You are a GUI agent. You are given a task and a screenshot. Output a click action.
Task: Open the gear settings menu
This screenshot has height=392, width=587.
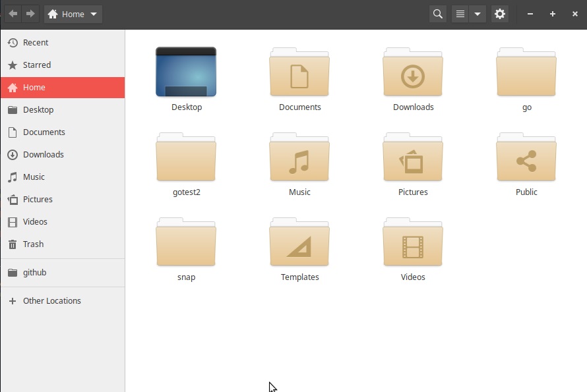coord(500,14)
